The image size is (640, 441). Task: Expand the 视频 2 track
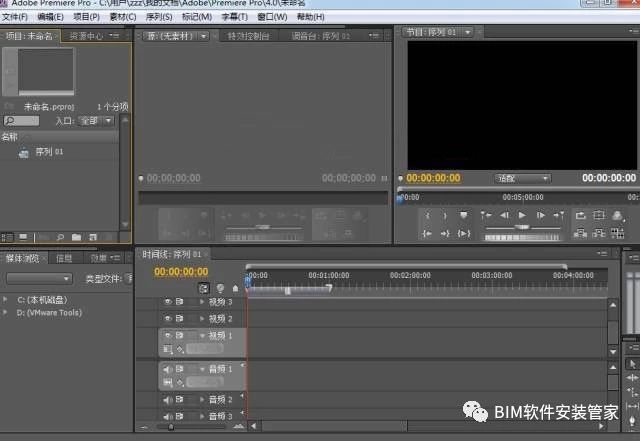[x=202, y=318]
